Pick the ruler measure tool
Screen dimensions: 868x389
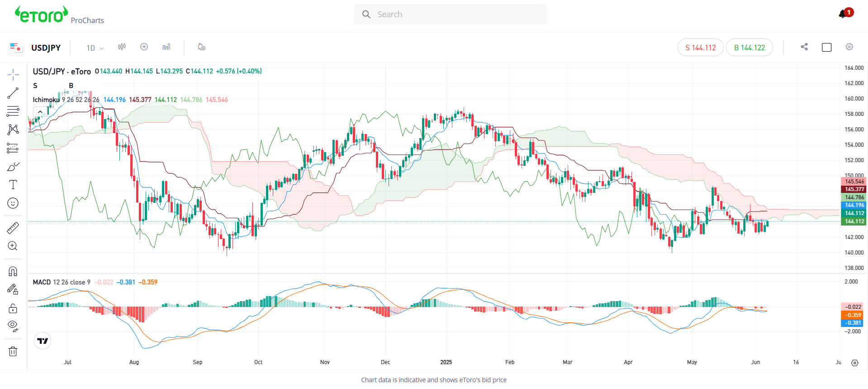(13, 228)
